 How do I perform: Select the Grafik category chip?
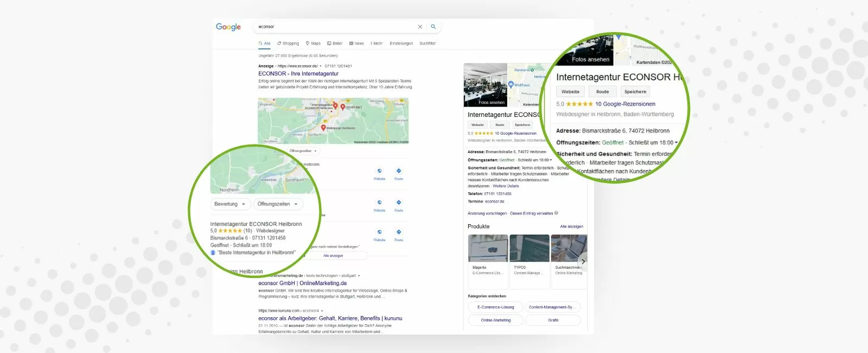pos(553,320)
